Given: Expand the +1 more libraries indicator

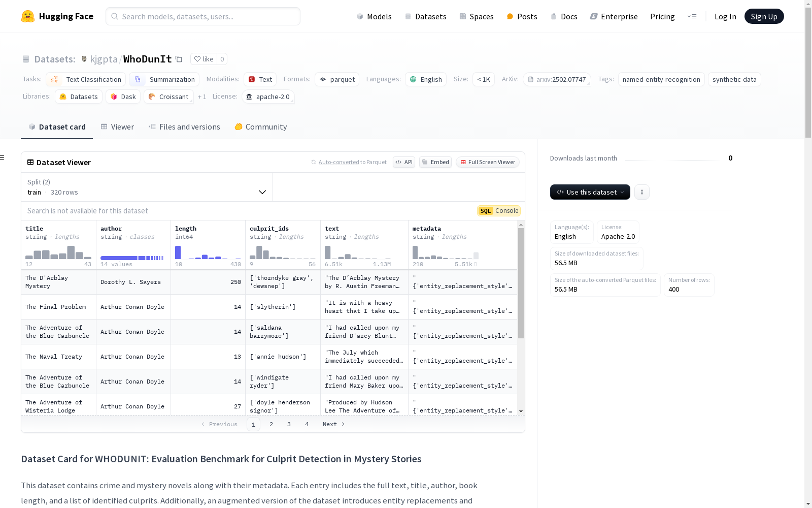Looking at the screenshot, I should tap(202, 97).
